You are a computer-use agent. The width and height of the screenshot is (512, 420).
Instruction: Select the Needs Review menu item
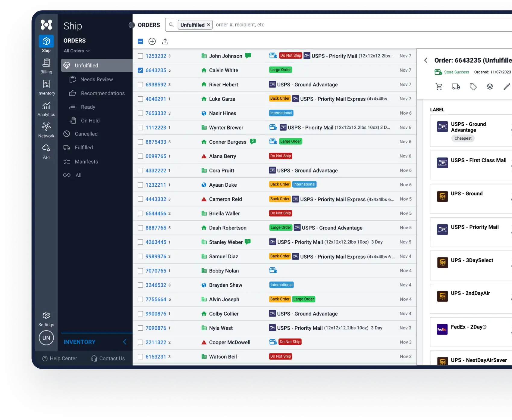pyautogui.click(x=96, y=79)
